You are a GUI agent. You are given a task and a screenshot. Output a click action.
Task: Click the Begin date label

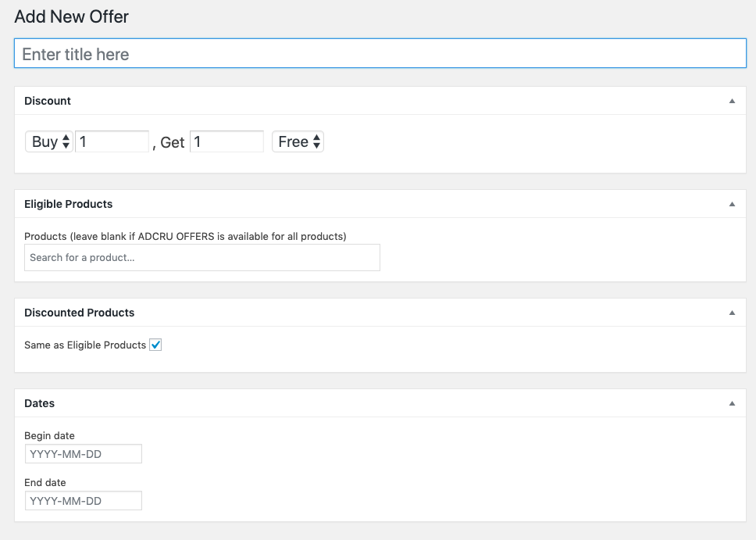(50, 436)
